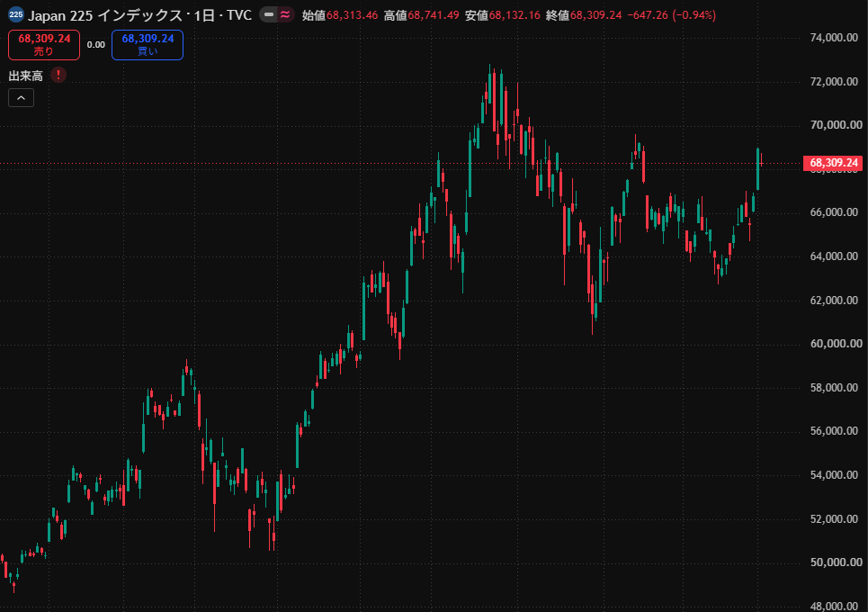868x612 pixels.
Task: Click the 出来高 volume indicator label
Action: click(25, 76)
